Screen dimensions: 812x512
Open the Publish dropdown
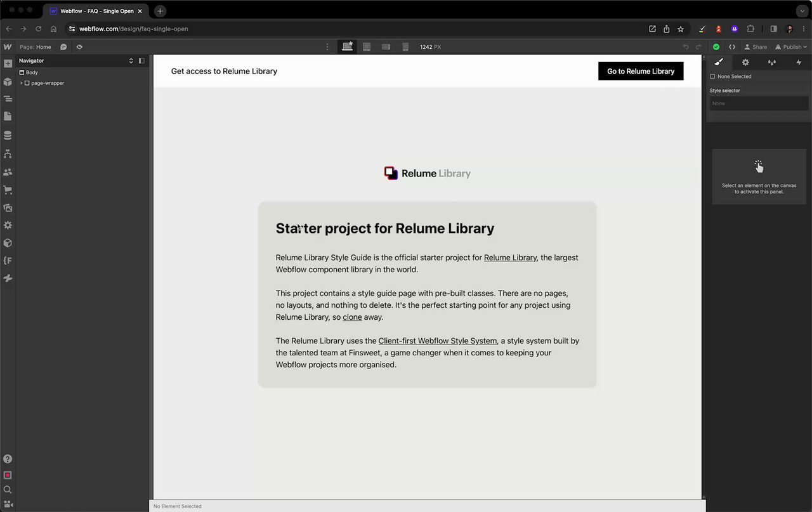point(791,47)
